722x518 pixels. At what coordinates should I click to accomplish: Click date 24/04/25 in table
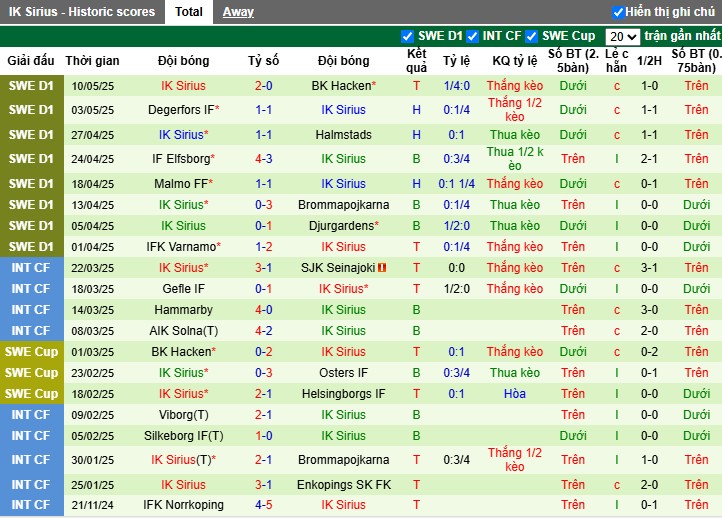pos(93,159)
